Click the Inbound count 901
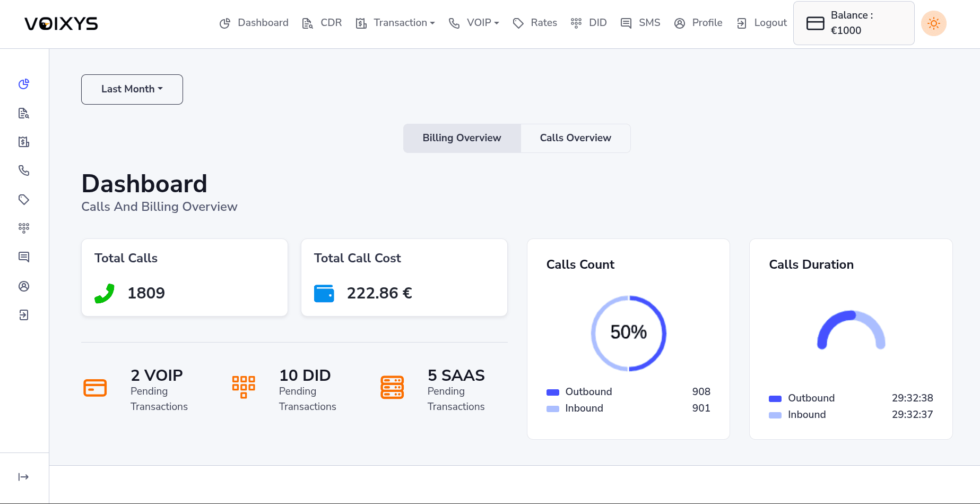Screen dimensions: 980x504 pyautogui.click(x=701, y=408)
